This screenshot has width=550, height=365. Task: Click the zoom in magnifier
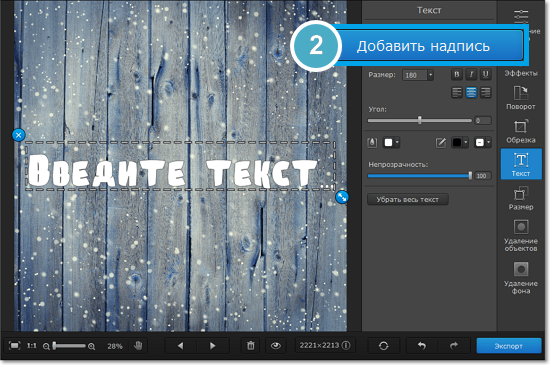[92, 346]
